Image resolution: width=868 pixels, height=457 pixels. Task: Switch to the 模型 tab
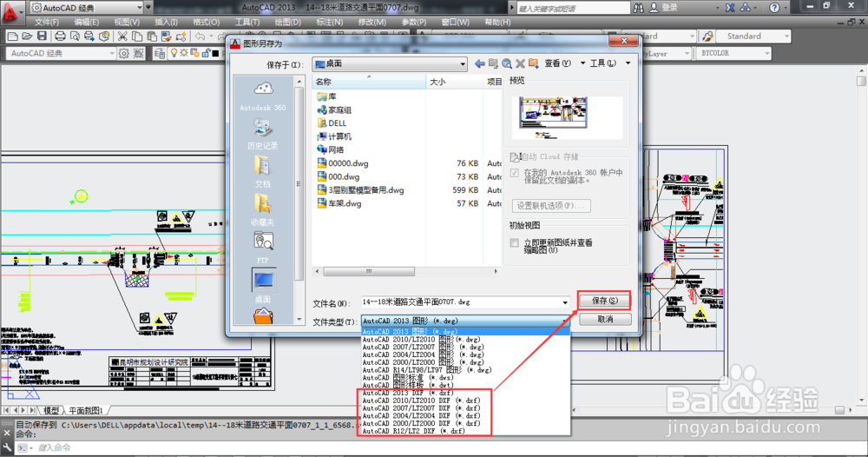[x=51, y=410]
